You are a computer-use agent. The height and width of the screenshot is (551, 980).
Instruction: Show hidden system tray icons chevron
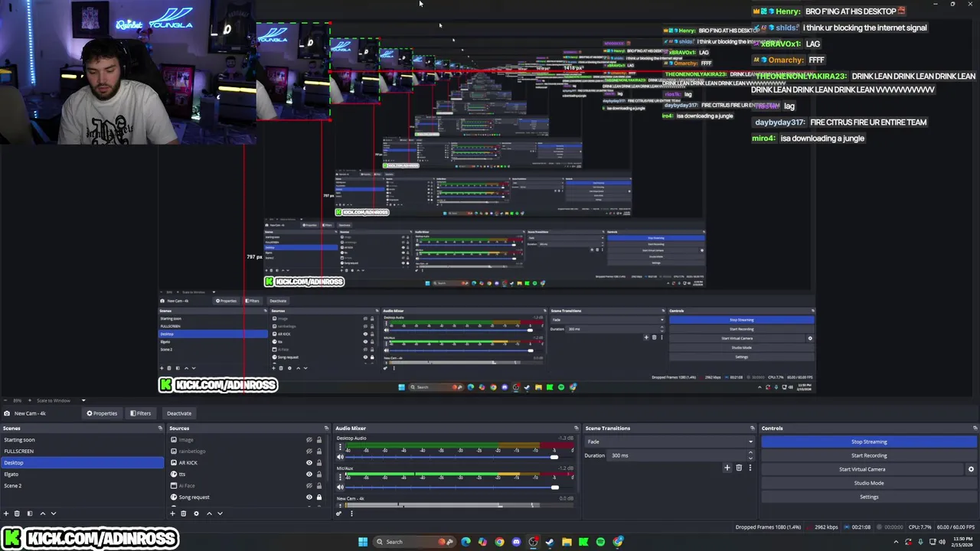click(x=897, y=542)
